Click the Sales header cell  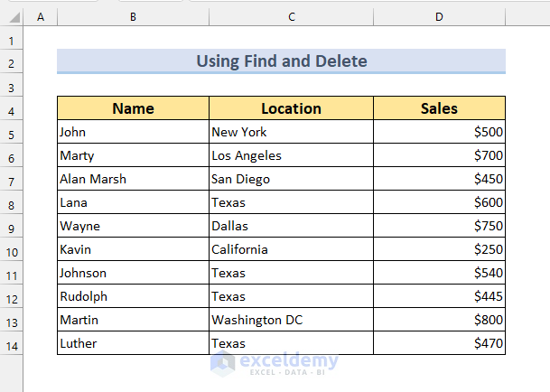tap(439, 108)
